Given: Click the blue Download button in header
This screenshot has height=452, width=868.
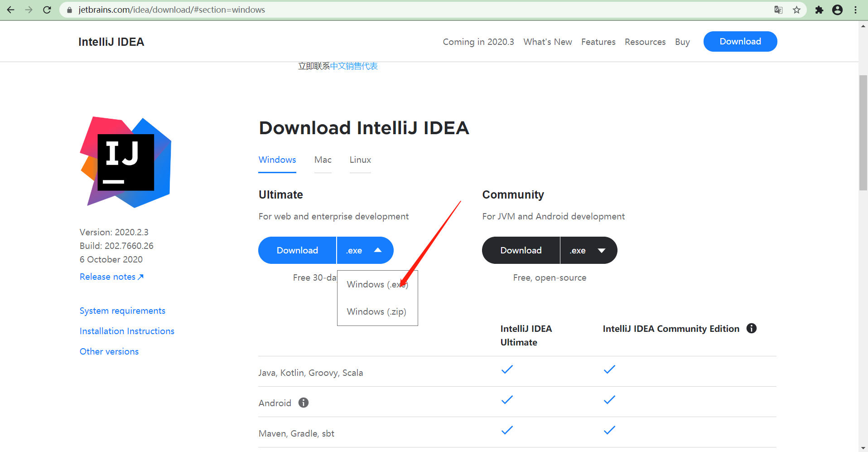Looking at the screenshot, I should 740,41.
